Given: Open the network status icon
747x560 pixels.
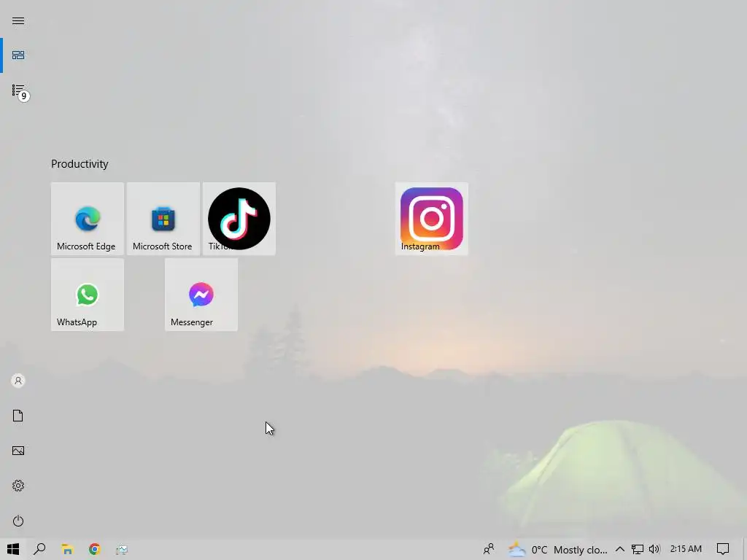Looking at the screenshot, I should (x=638, y=550).
